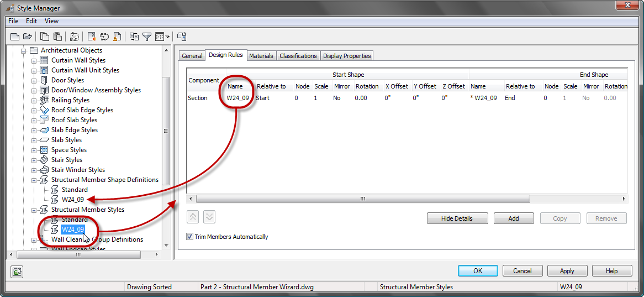Toggle Trim Members Automatically checkbox

tap(190, 237)
